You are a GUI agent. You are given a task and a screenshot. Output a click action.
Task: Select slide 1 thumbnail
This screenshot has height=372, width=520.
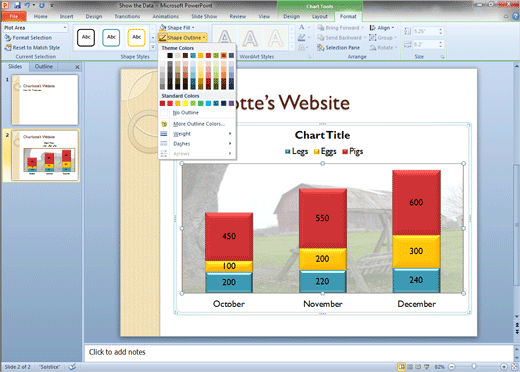[45, 100]
